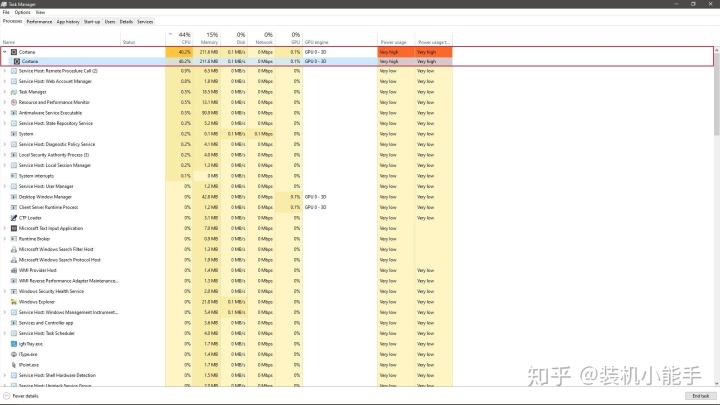Switch to the App history tab
This screenshot has width=720, height=405.
(68, 22)
